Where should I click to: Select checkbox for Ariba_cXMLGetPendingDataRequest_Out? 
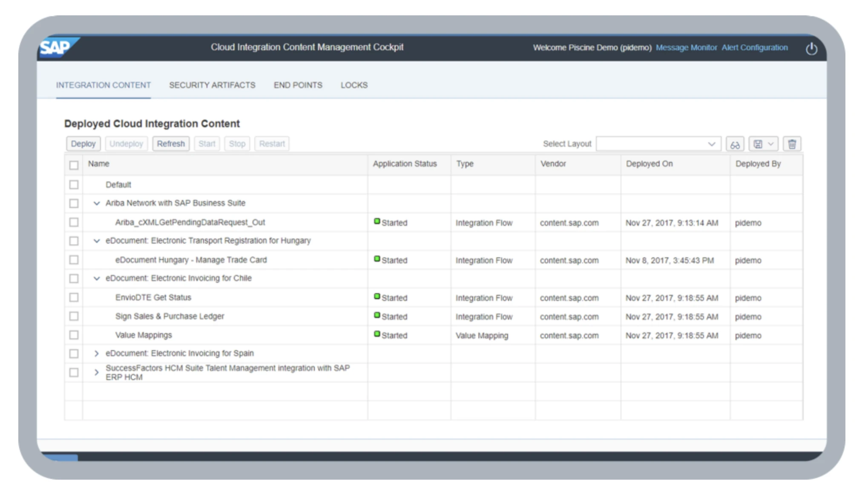(x=74, y=222)
